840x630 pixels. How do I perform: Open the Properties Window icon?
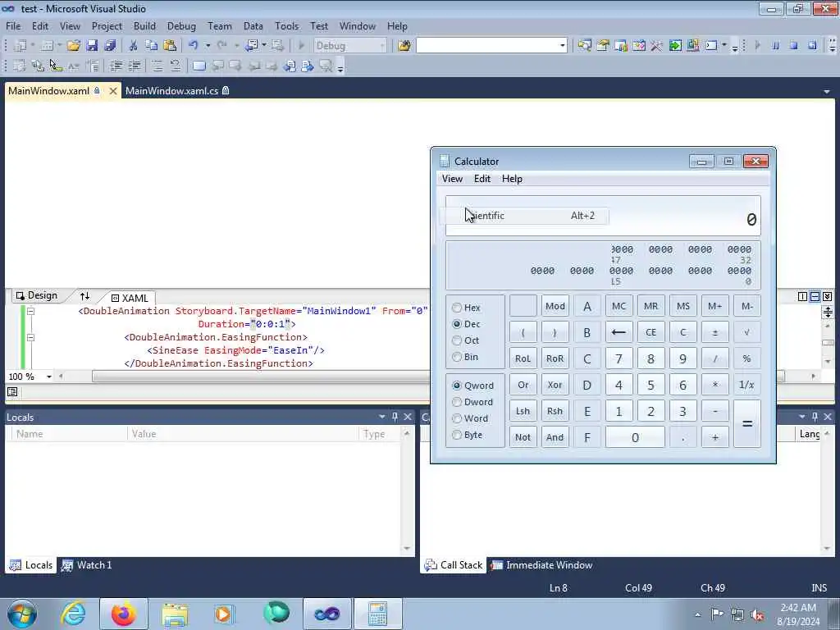coord(603,46)
